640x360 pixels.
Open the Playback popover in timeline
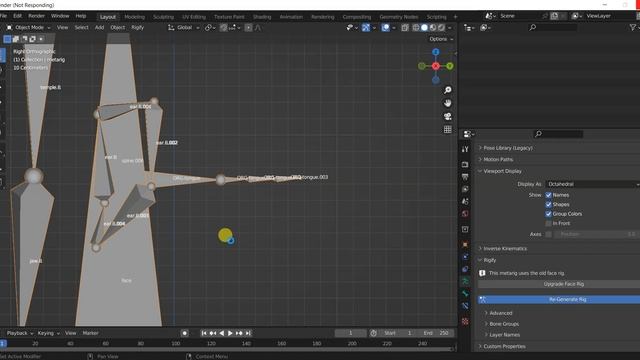point(20,333)
